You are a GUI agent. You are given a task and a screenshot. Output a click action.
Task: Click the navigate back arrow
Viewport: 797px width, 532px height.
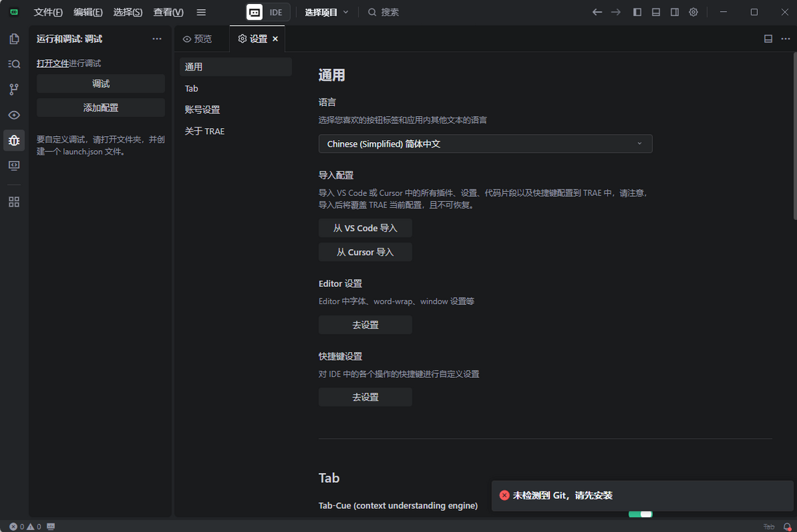coord(597,12)
